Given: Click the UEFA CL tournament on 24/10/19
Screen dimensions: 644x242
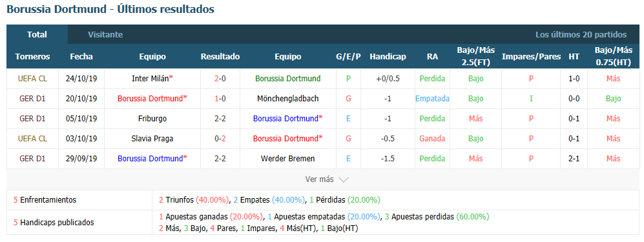Looking at the screenshot, I should click(32, 79).
